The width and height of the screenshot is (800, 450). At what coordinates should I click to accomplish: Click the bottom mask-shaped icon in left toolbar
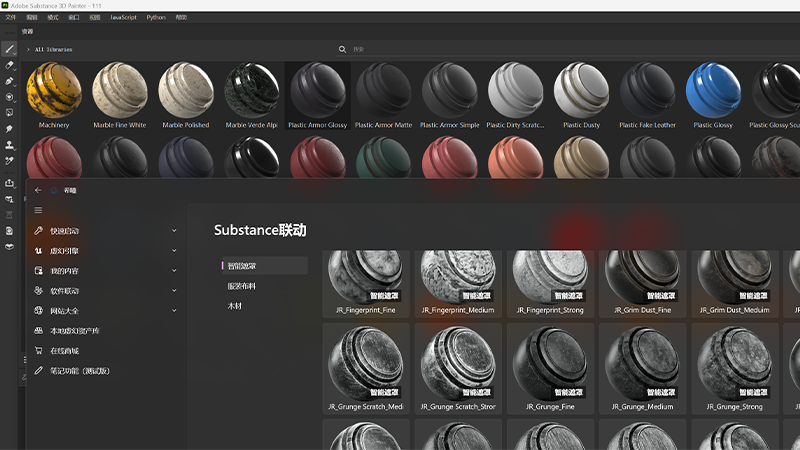pyautogui.click(x=9, y=247)
